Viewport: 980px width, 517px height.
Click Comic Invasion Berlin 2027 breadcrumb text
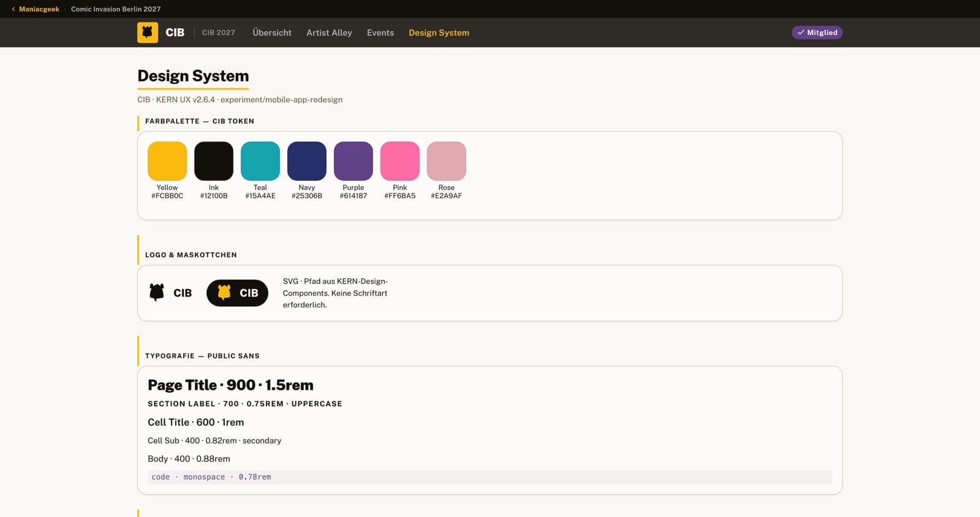pos(116,9)
